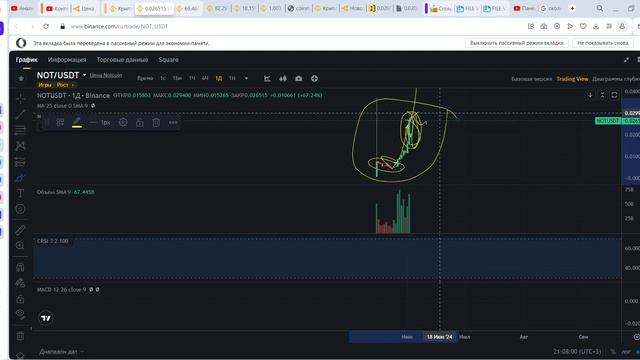Viewport: 640px width, 360px height.
Task: Click Выключить пассивный режим вкладки button
Action: point(516,43)
